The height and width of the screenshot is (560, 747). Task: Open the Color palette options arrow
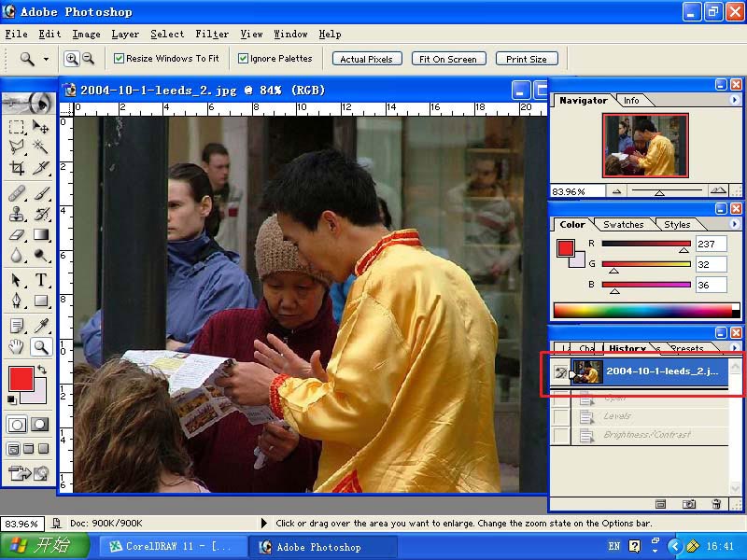coord(735,224)
